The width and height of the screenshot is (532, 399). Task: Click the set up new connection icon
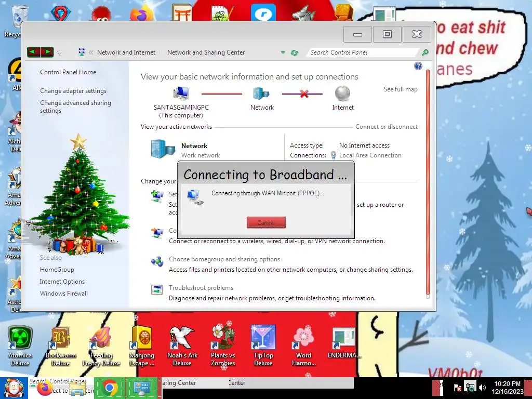tap(157, 196)
